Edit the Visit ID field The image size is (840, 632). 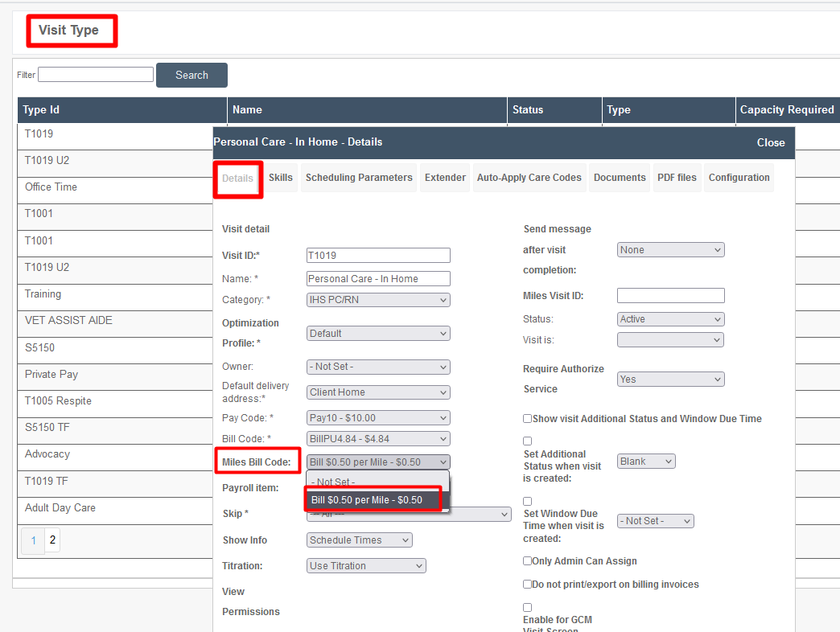(x=378, y=255)
